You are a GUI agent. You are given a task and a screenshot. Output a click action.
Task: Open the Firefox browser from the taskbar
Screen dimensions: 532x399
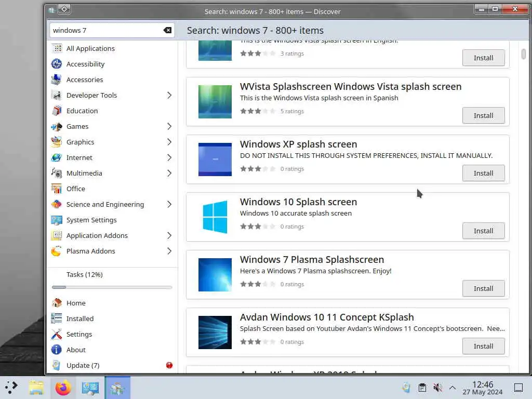point(63,388)
